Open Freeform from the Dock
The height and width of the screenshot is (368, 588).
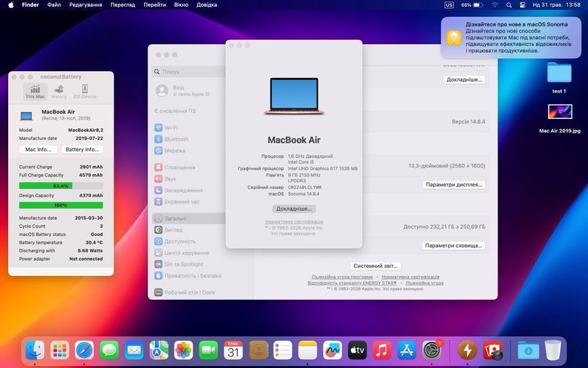pos(333,350)
